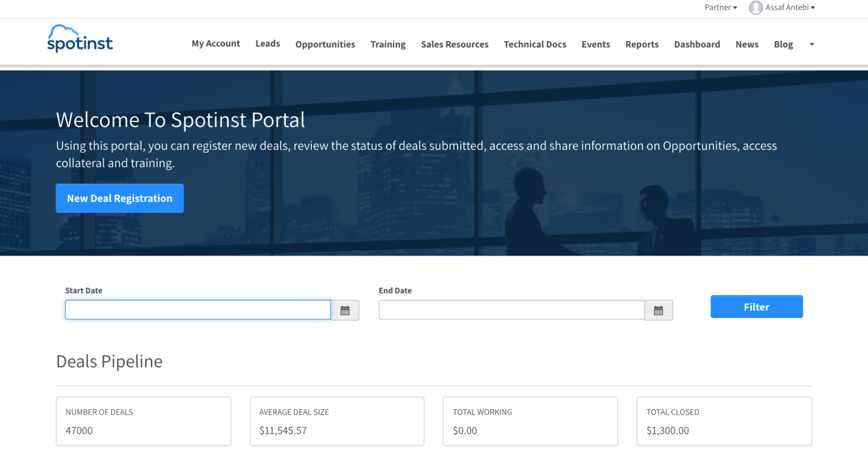Navigate to Opportunities
This screenshot has height=466, width=868.
click(x=325, y=45)
